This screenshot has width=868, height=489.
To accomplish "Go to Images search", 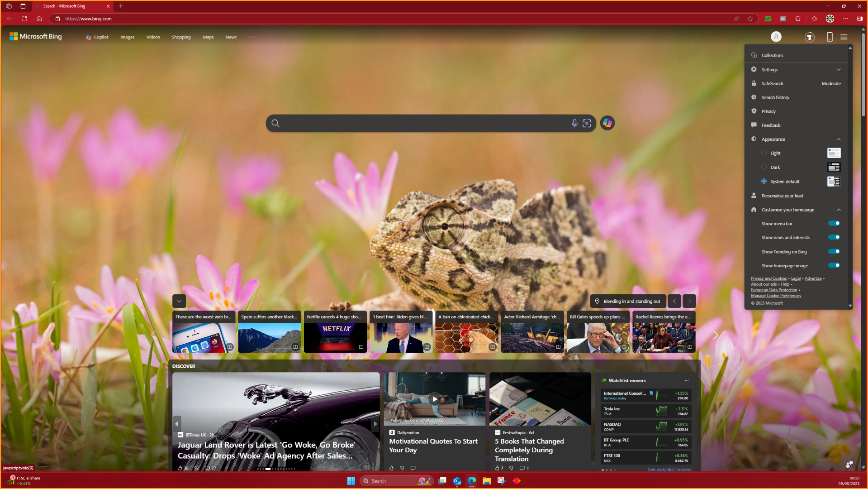I will tap(128, 37).
